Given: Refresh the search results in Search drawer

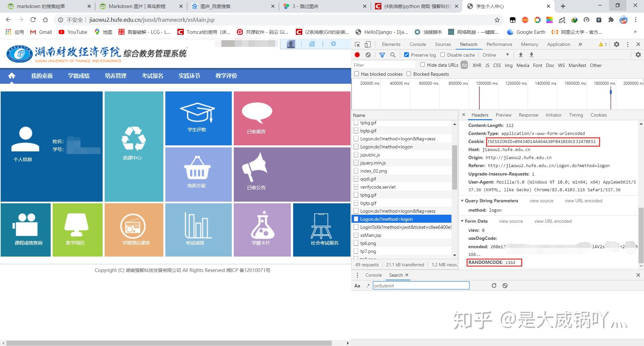Looking at the screenshot, I should tap(494, 286).
